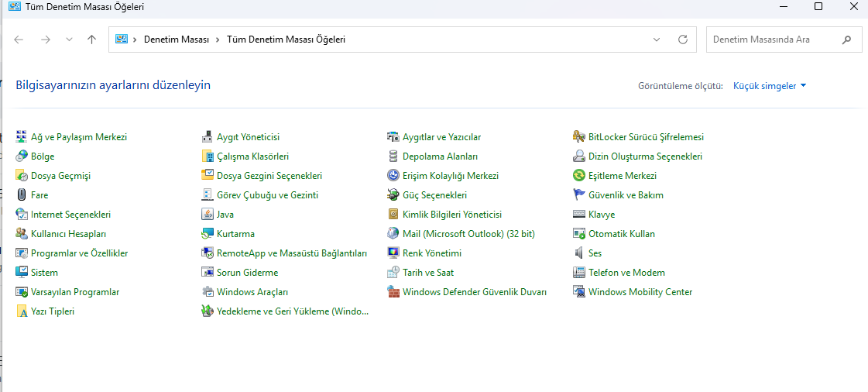Expand the chevron before Denetim Masası breadcrumb
This screenshot has width=868, height=392.
(x=135, y=40)
